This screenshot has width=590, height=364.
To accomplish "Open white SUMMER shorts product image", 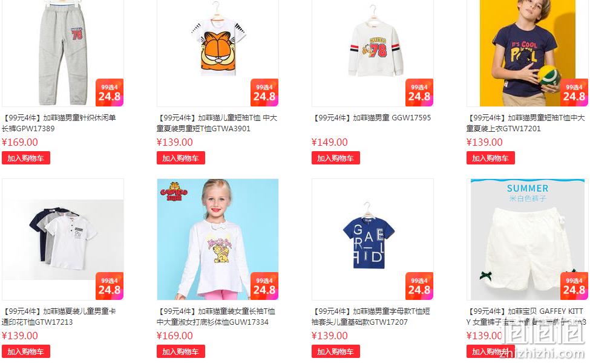I will 527,239.
